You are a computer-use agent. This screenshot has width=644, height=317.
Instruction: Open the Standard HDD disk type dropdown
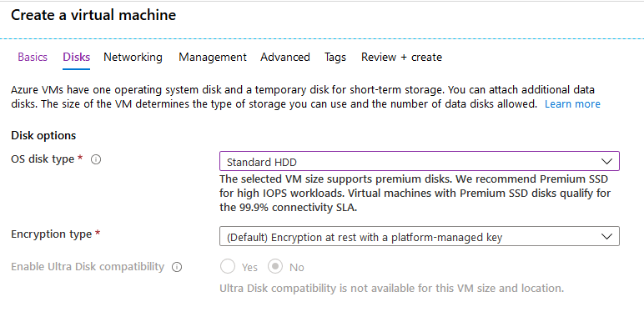click(x=420, y=161)
